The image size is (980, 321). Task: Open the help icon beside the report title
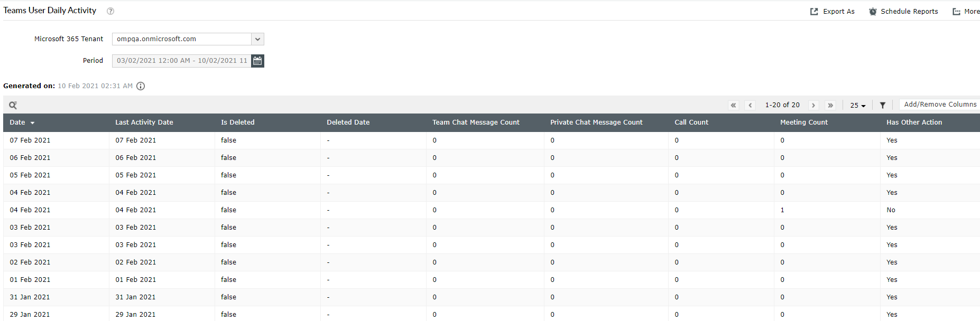click(x=110, y=11)
